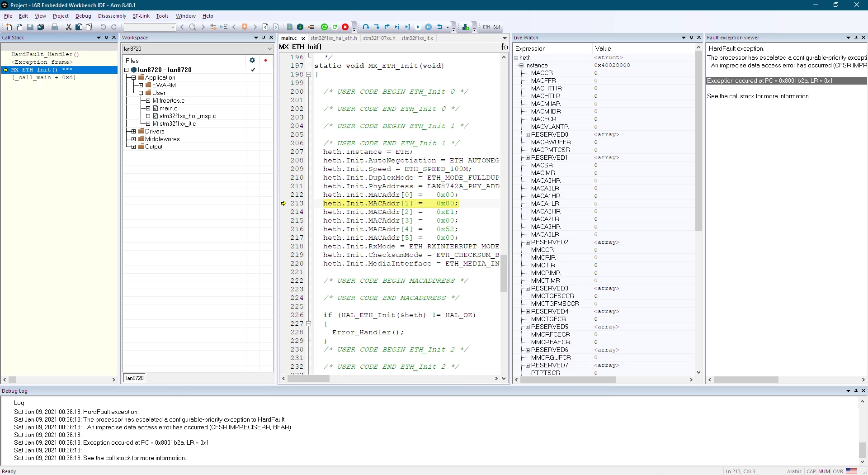Open the Reset button dropdown arrow
The height and width of the screenshot is (475, 868).
point(448,27)
